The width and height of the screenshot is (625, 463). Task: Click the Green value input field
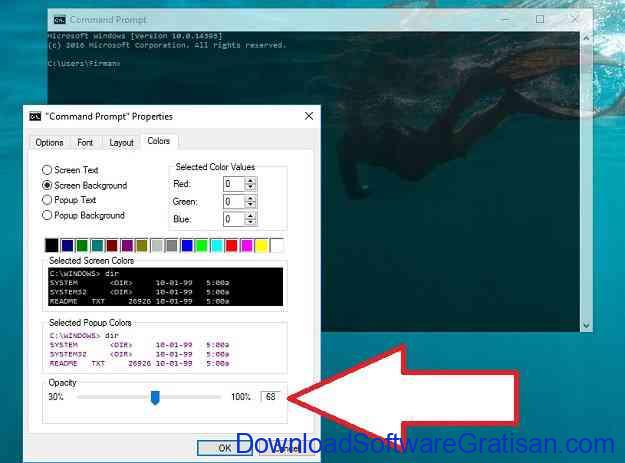pyautogui.click(x=233, y=202)
